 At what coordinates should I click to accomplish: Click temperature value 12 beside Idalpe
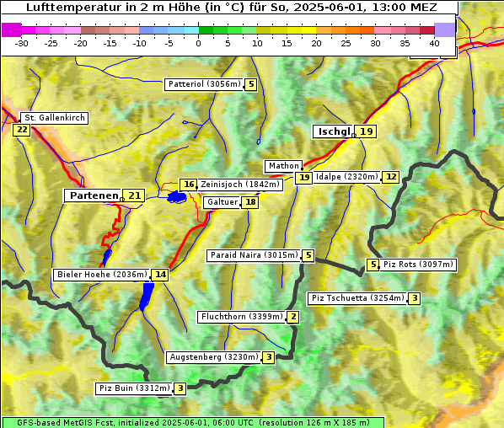coord(390,177)
